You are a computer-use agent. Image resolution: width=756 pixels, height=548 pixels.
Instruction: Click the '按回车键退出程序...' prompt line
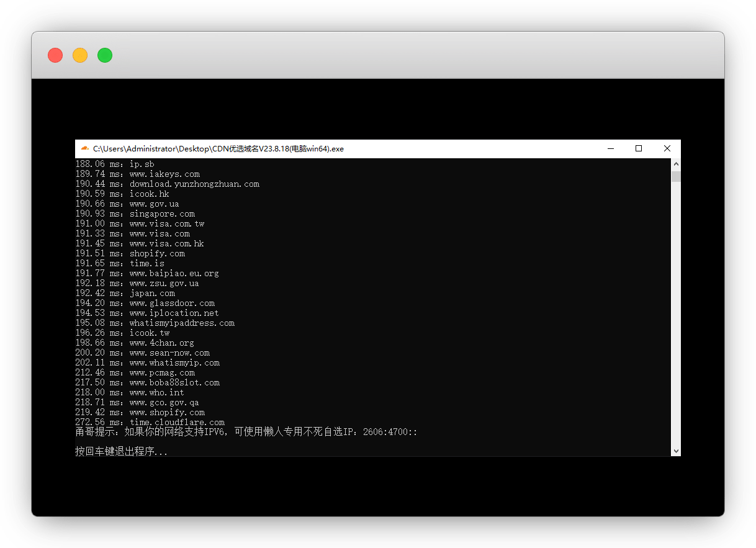pos(121,451)
